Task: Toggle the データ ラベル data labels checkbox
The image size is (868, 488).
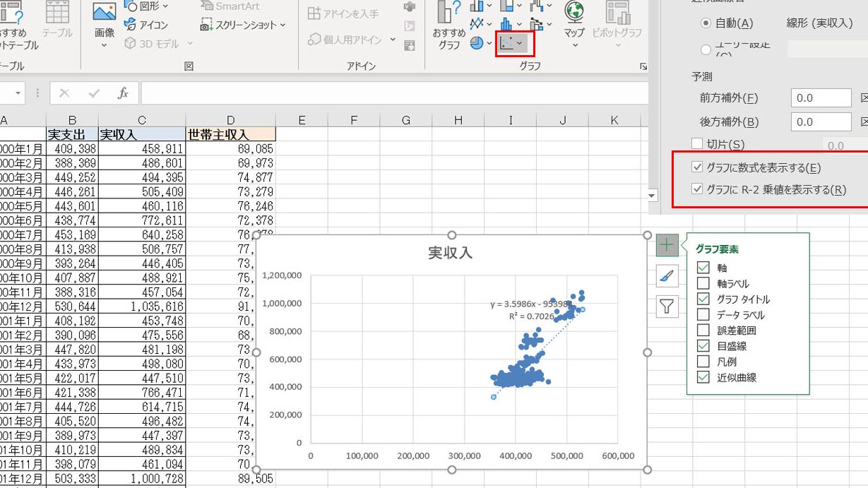Action: click(703, 315)
